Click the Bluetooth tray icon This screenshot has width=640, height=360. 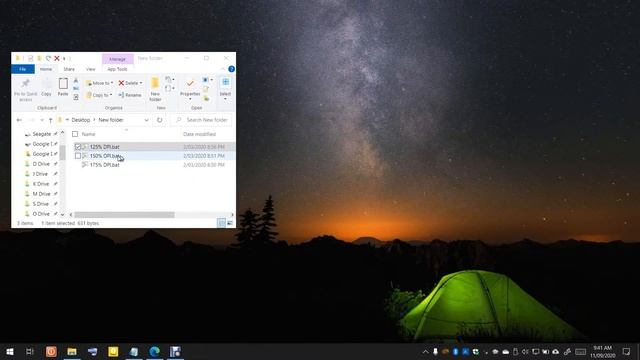pyautogui.click(x=456, y=351)
